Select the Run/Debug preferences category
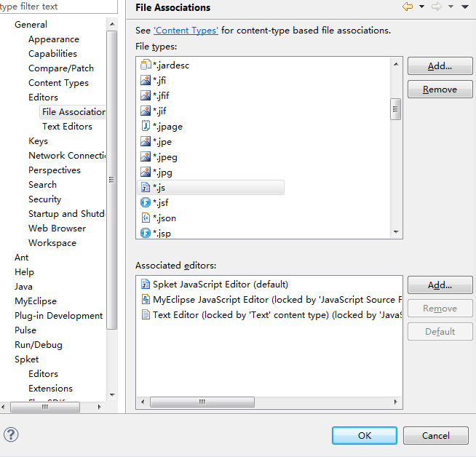Screen dimensions: 476x457 pos(39,345)
